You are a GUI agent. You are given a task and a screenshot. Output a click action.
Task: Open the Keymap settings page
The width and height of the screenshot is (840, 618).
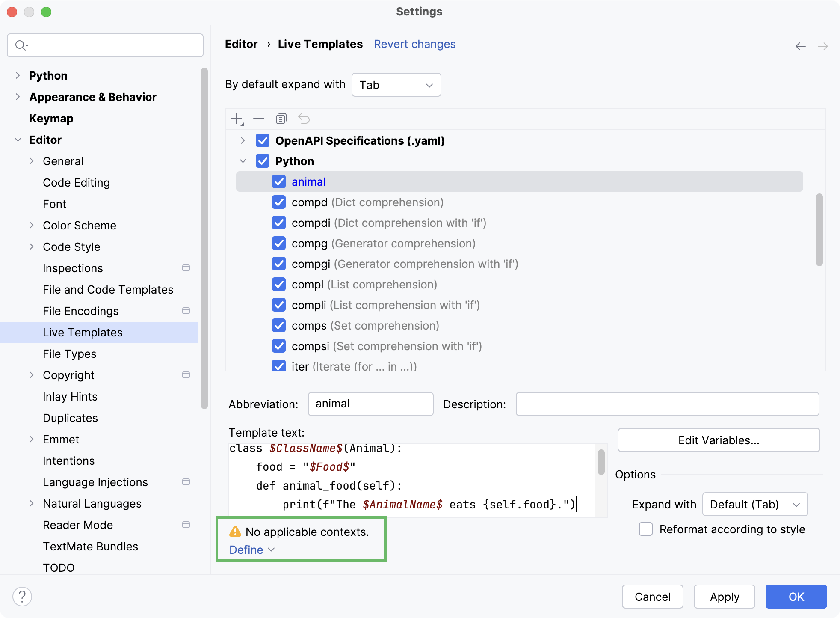51,119
